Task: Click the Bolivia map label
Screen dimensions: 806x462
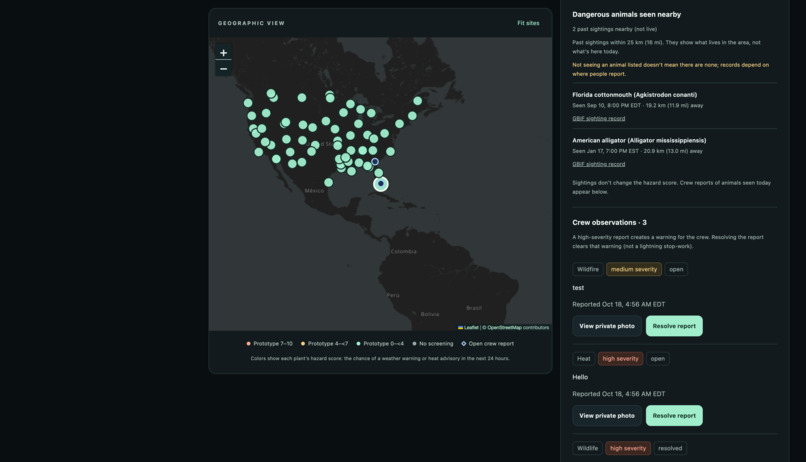Action: (x=430, y=314)
